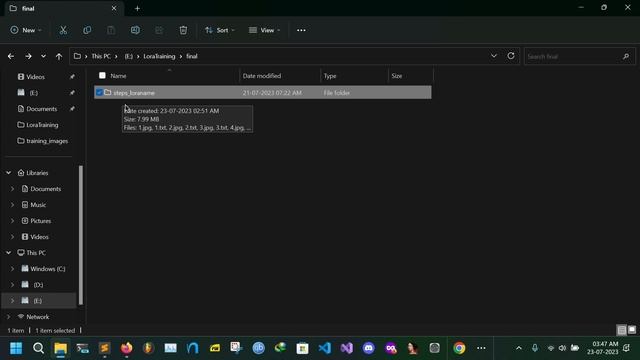Click the (E:) breadcrumb segment
Viewport: 640px width, 360px height.
tap(129, 56)
